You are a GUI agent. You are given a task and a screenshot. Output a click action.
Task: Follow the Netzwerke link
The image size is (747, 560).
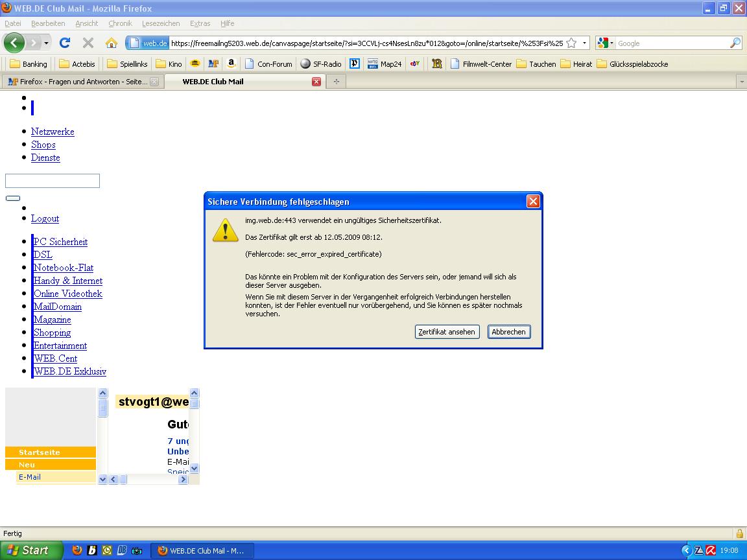pos(53,132)
